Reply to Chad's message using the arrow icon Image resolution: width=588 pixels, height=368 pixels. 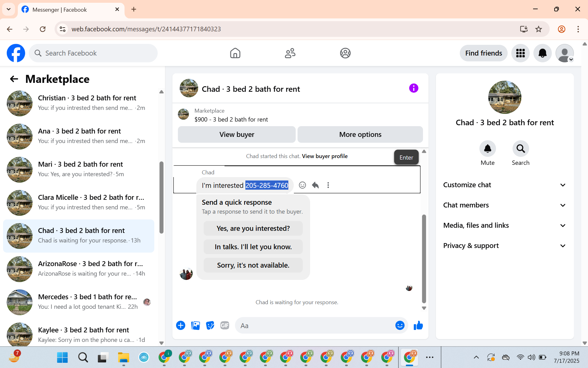pos(315,185)
